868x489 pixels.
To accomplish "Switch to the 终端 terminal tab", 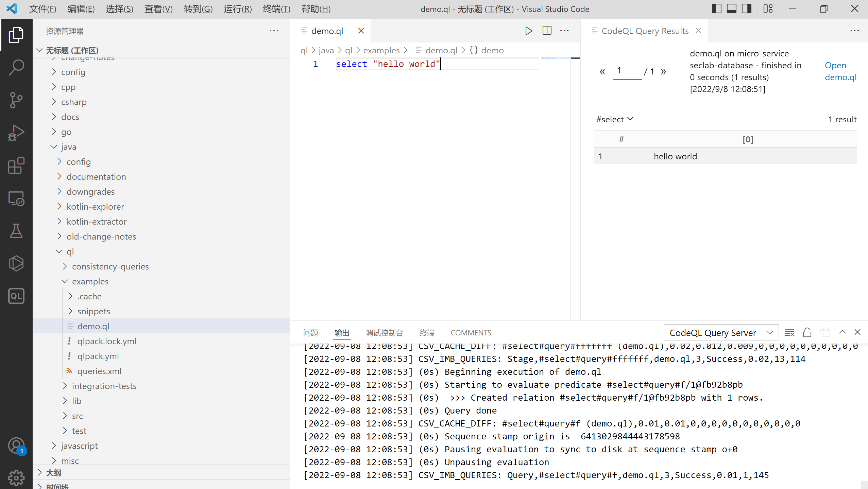I will (427, 333).
